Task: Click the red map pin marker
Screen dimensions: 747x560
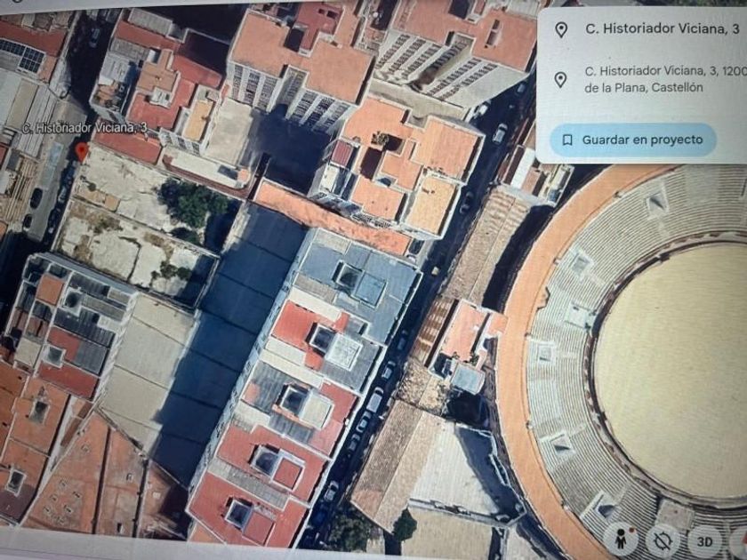Action: pyautogui.click(x=82, y=152)
